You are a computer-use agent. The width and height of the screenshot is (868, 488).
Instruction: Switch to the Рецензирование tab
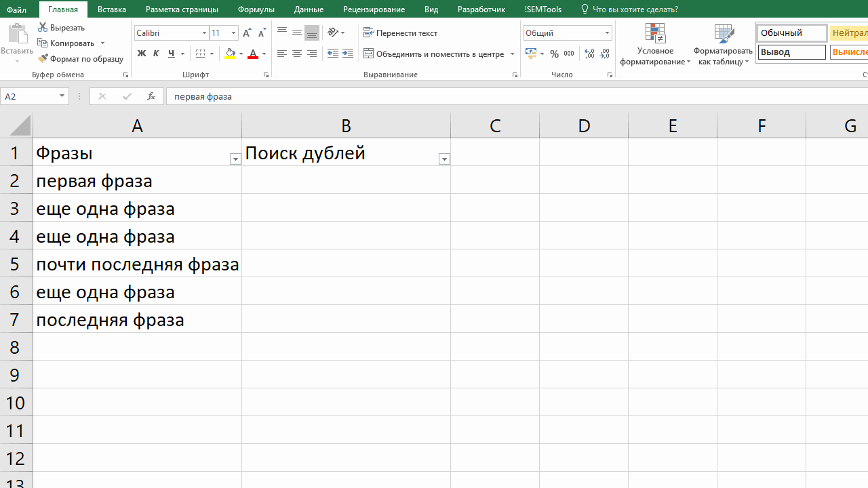374,9
